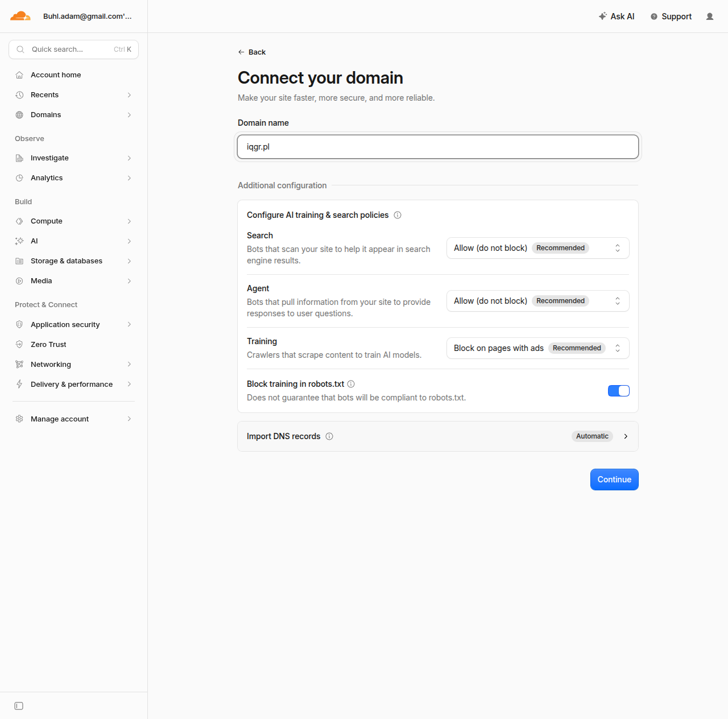Select Domains label in sidebar
The height and width of the screenshot is (719, 728).
coord(45,115)
